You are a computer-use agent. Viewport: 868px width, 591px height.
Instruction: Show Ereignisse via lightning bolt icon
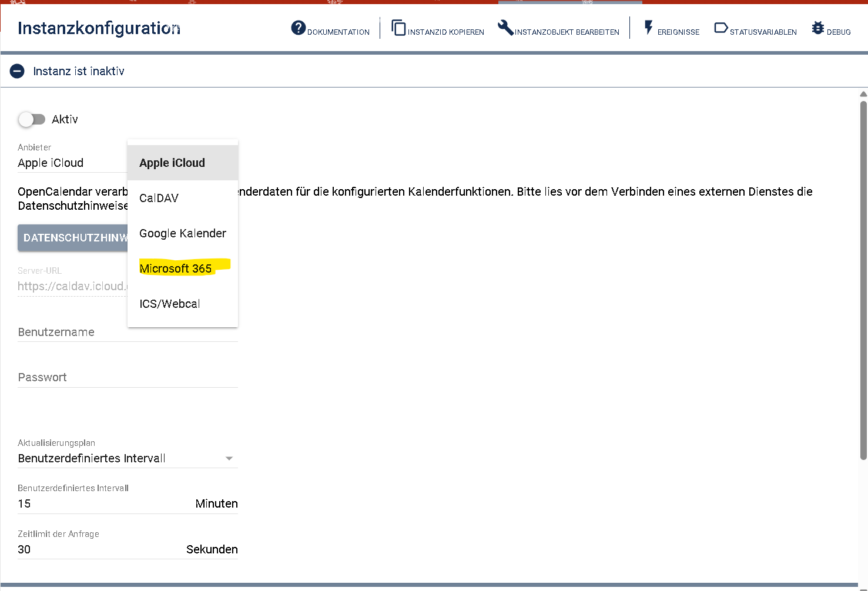point(649,28)
